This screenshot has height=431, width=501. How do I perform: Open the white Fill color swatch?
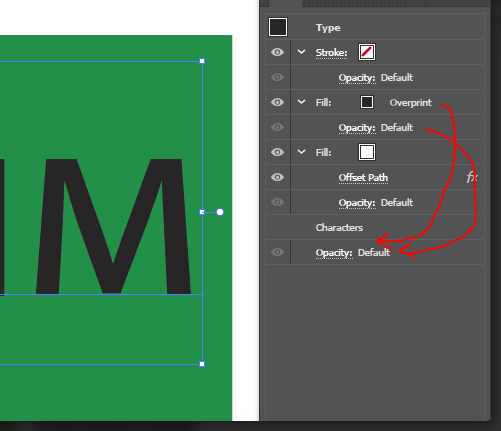tap(367, 152)
